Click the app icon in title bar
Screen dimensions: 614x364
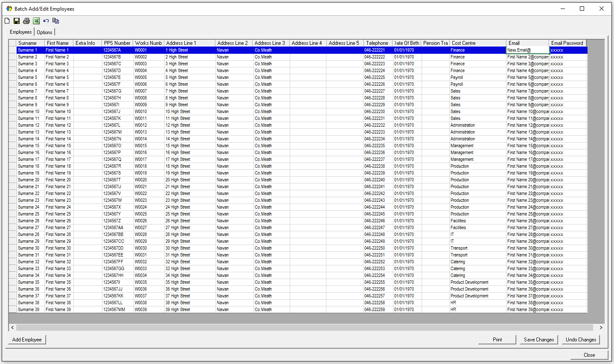coord(9,9)
